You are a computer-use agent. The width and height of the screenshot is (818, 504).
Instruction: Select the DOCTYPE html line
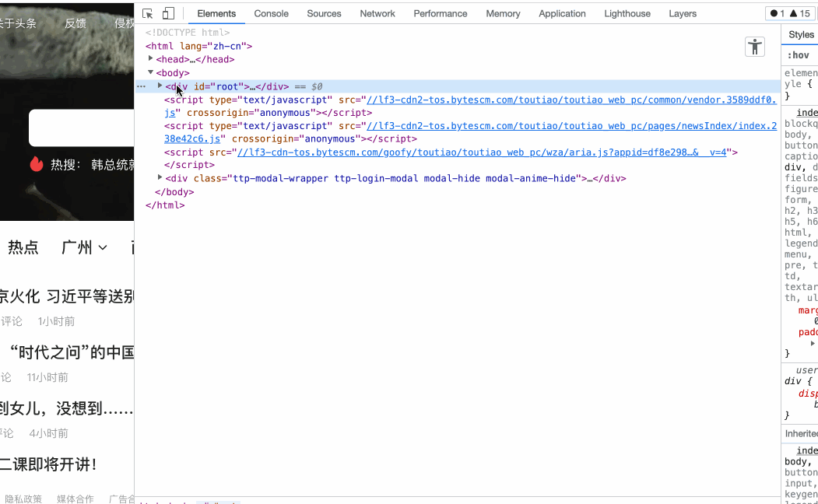pos(188,33)
